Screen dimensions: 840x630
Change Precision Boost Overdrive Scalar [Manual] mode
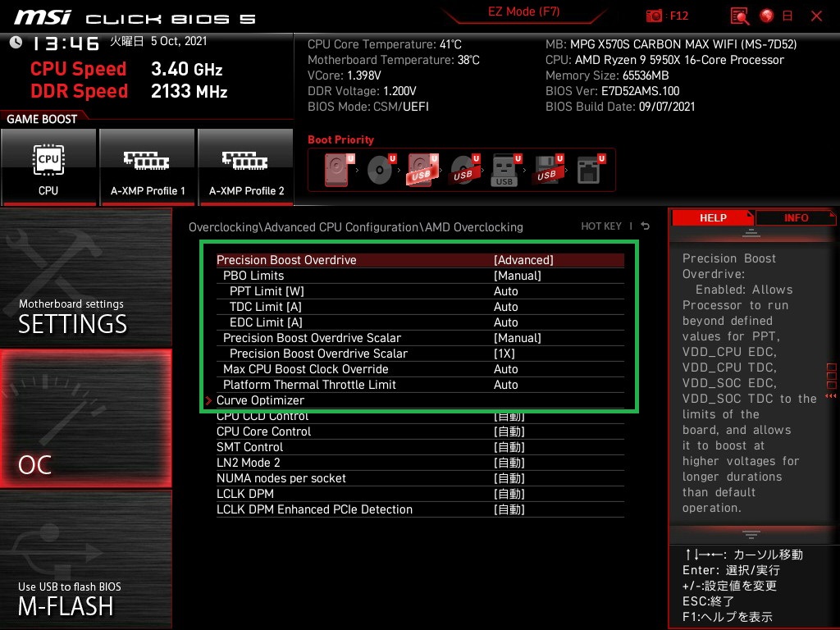tap(420, 338)
